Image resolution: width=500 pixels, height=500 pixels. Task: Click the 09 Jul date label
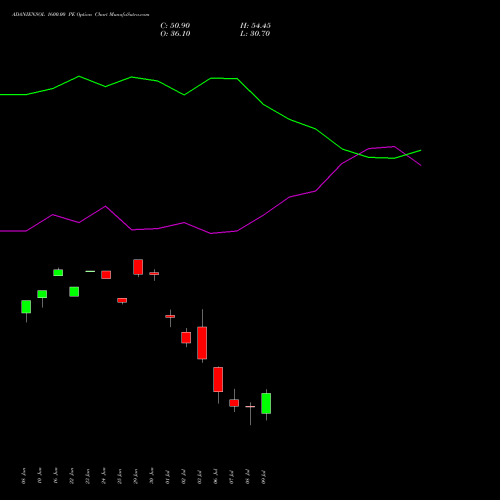point(264,477)
